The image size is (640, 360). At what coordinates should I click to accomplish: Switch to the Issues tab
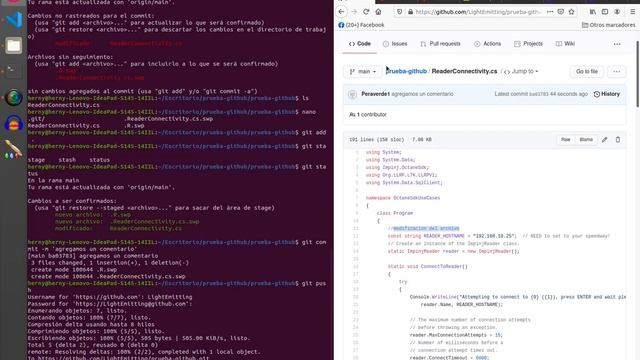click(x=395, y=44)
